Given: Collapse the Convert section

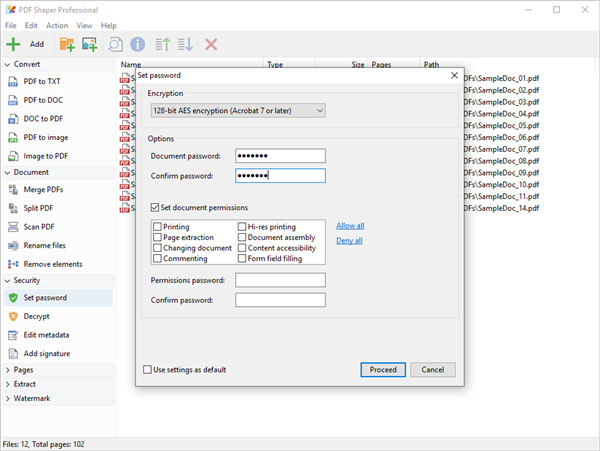Looking at the screenshot, I should [x=7, y=65].
